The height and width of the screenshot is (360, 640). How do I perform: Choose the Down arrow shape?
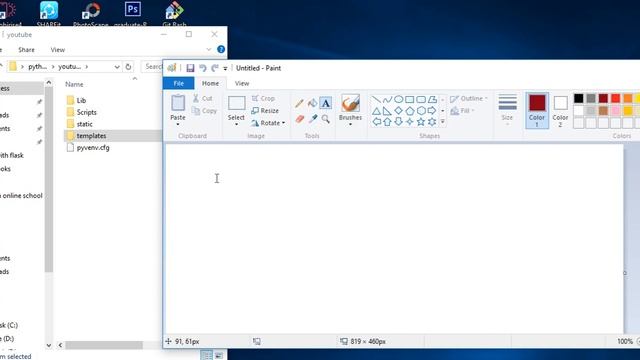pyautogui.click(x=398, y=122)
